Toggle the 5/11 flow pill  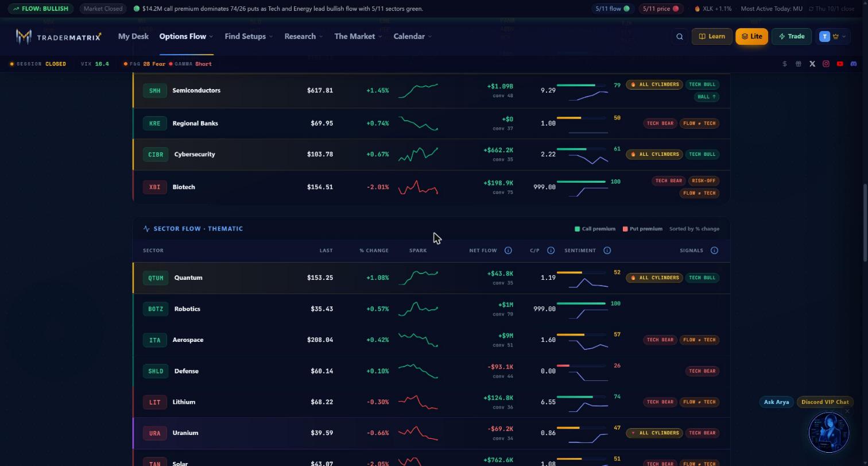pyautogui.click(x=613, y=9)
